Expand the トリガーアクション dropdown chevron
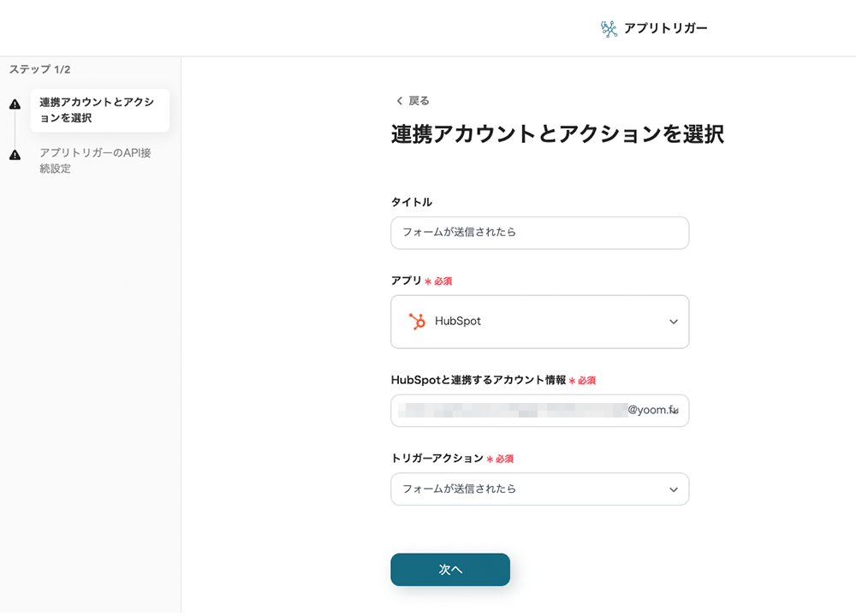Viewport: 856px width, 616px height. point(674,489)
